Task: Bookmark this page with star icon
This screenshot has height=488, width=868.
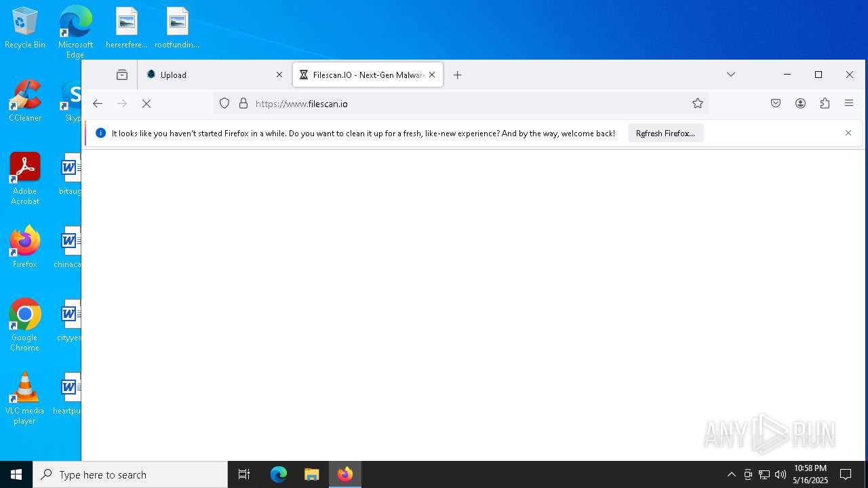Action: pos(698,103)
